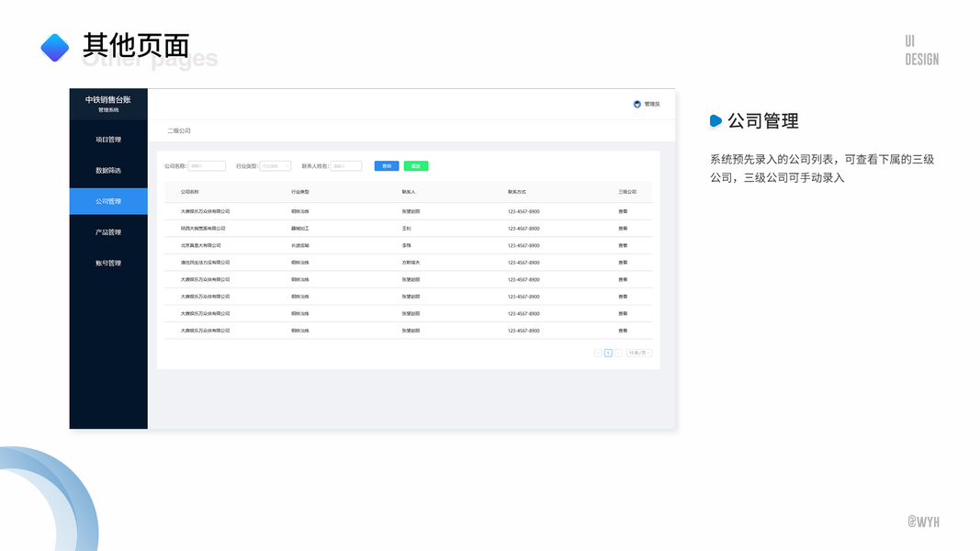Click the contact name 王钊
The image size is (980, 551).
coord(406,229)
